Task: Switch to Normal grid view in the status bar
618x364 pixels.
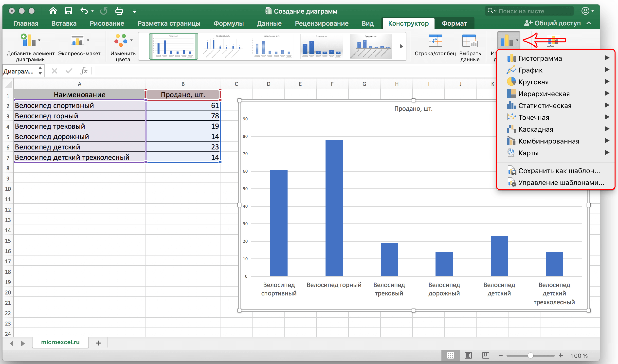Action: click(x=450, y=355)
